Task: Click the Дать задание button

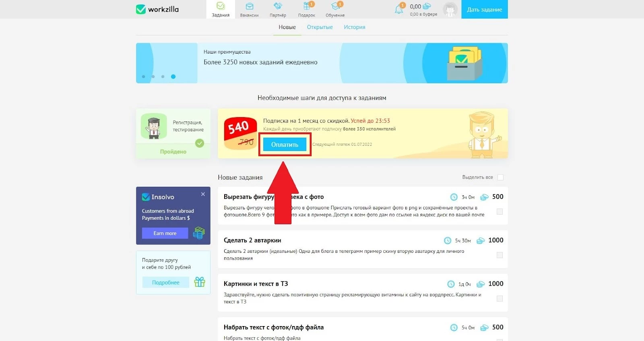Action: pos(485,9)
